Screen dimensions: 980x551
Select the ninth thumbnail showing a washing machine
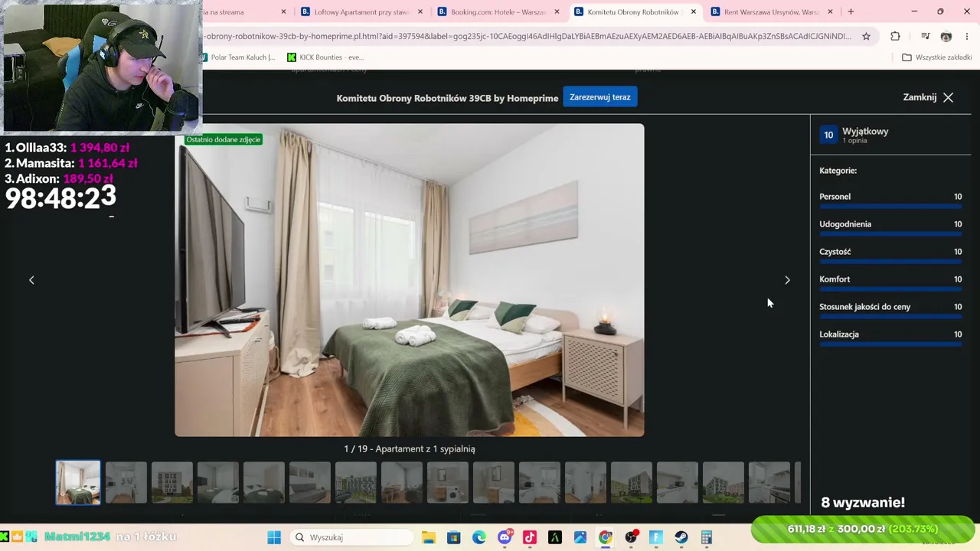[447, 482]
